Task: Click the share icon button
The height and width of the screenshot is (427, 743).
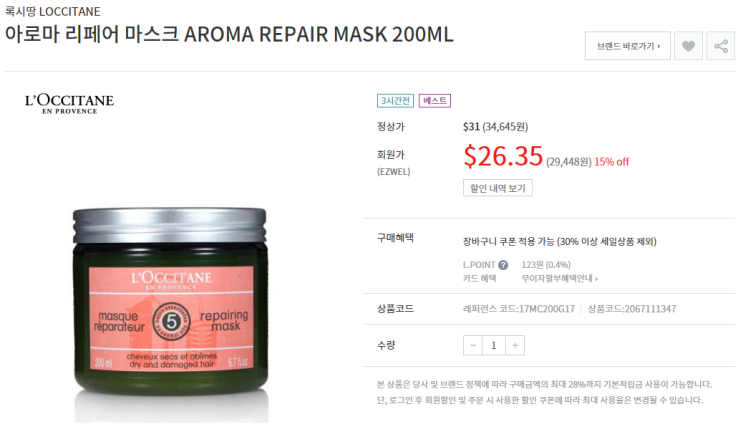Action: click(721, 46)
